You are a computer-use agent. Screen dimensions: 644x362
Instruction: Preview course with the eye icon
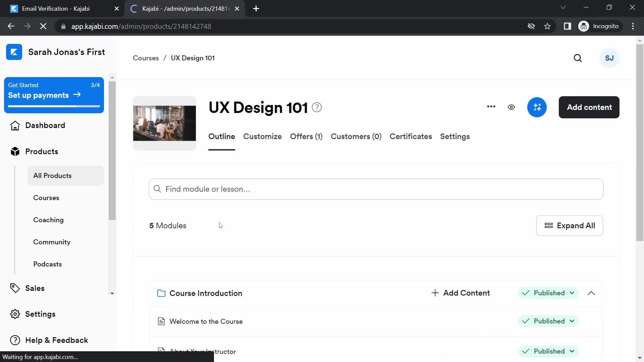tap(511, 107)
